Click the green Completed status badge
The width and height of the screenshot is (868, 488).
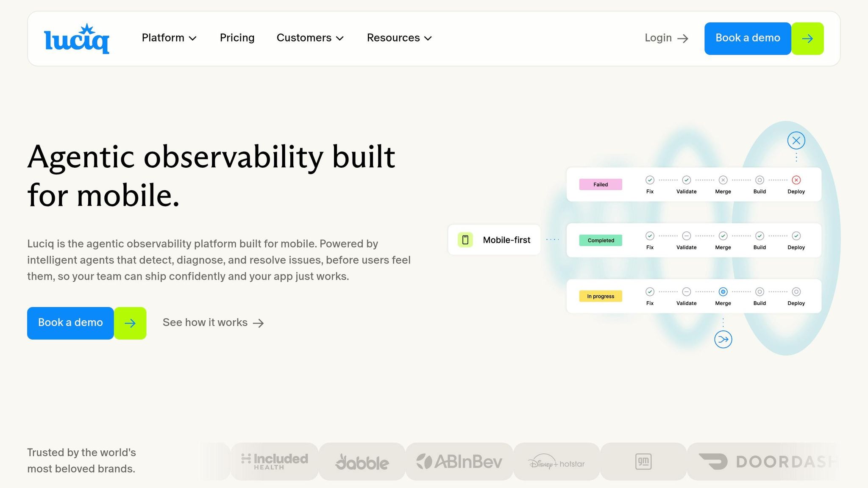pyautogui.click(x=601, y=240)
